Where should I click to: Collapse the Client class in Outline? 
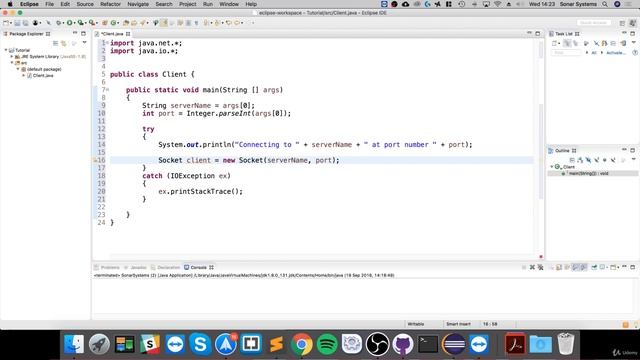(x=552, y=167)
